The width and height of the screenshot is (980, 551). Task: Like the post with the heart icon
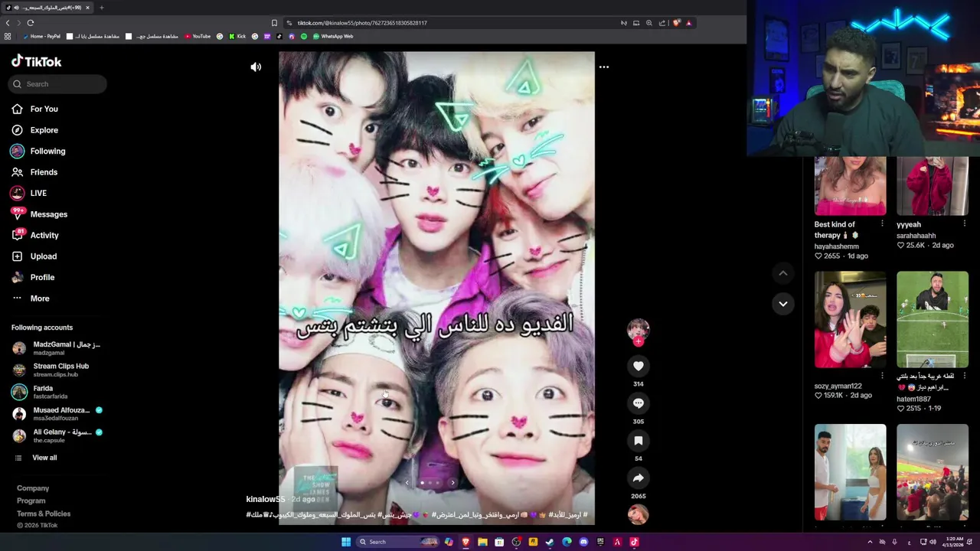(x=638, y=366)
